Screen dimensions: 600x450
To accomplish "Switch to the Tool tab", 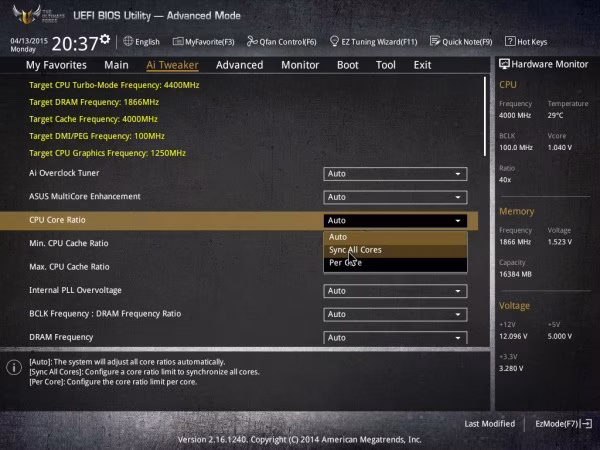I will click(386, 65).
